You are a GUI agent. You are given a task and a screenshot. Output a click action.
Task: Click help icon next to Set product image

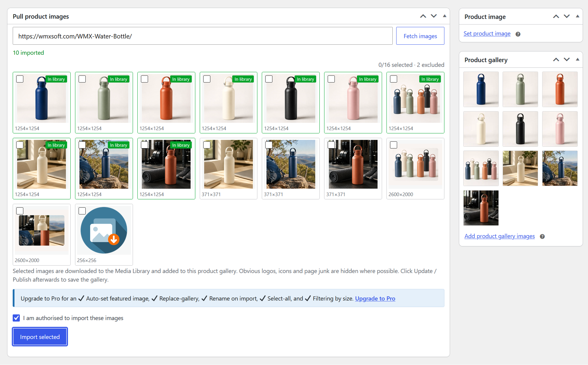518,34
